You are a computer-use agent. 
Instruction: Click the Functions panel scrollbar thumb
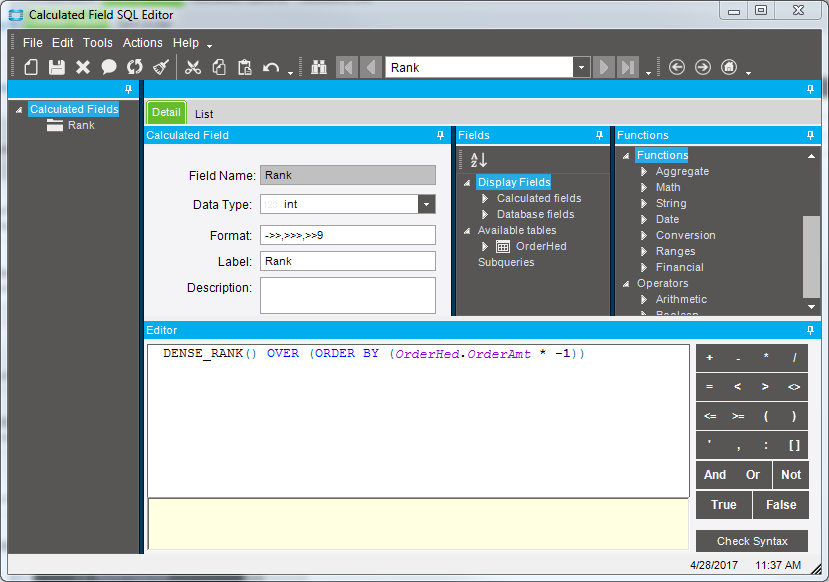810,257
